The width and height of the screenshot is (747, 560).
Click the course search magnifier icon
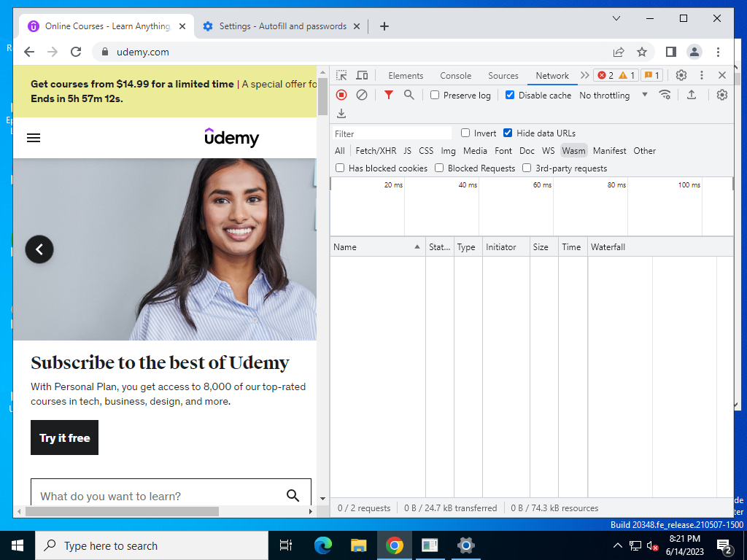point(293,496)
